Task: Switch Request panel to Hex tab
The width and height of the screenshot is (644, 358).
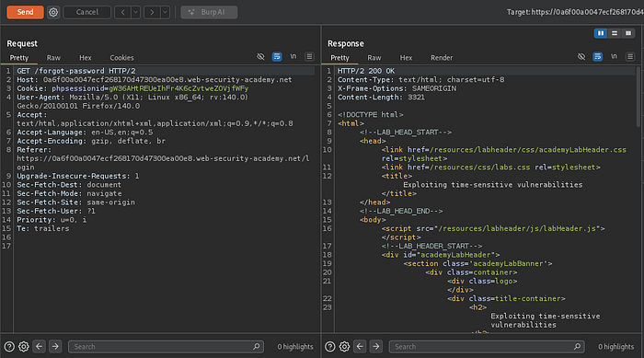Action: tap(86, 58)
